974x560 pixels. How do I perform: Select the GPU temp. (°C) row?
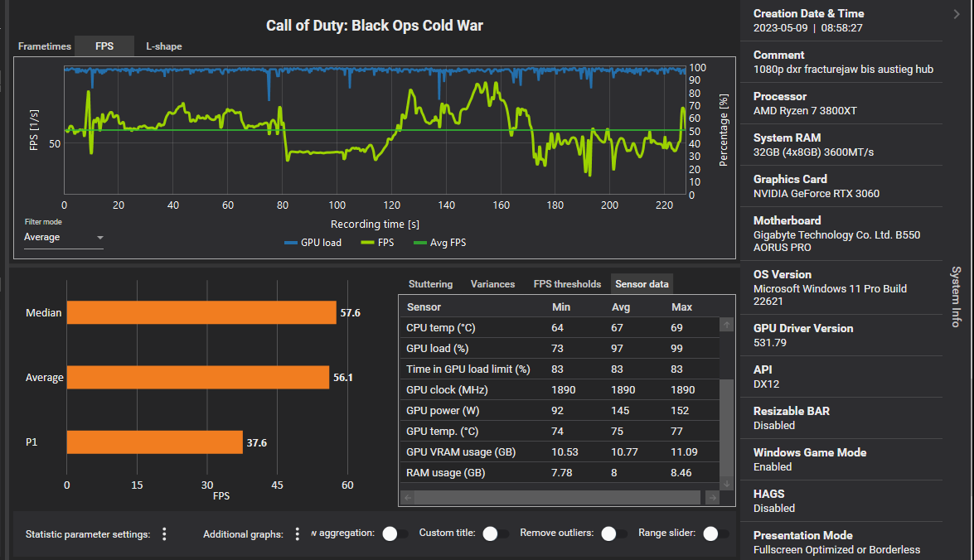click(x=559, y=431)
